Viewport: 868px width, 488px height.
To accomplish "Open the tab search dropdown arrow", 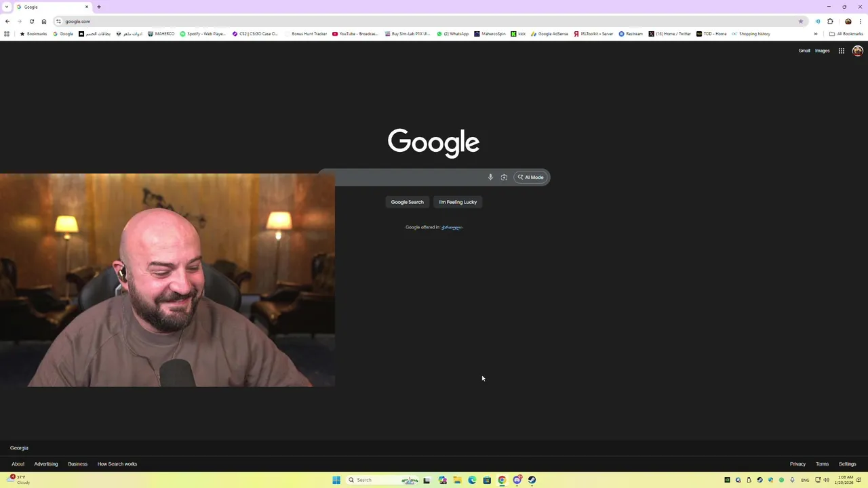I will click(x=7, y=7).
